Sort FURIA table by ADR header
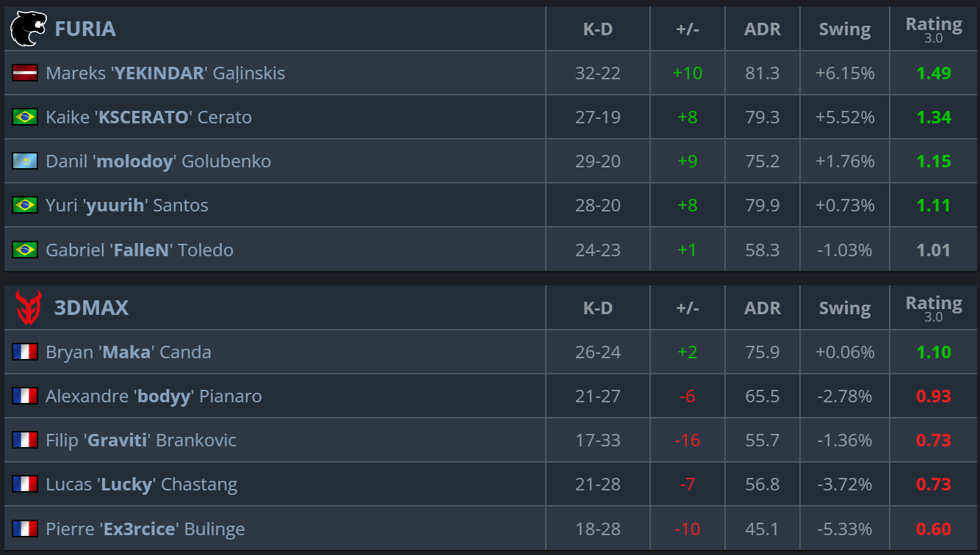The image size is (980, 555). (763, 29)
